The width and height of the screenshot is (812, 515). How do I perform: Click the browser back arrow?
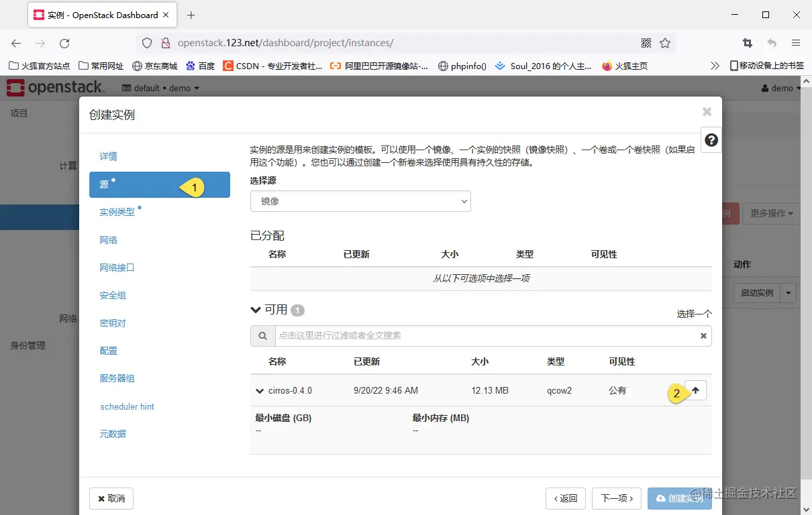click(x=15, y=42)
